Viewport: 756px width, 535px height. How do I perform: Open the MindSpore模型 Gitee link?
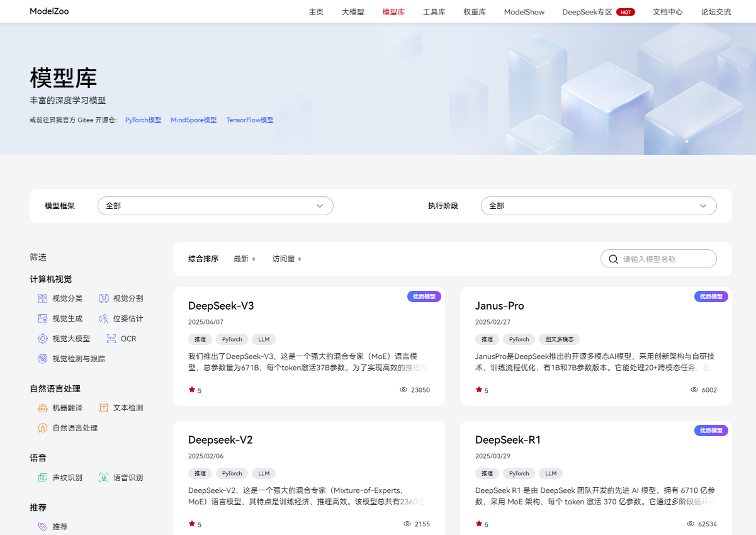(194, 120)
